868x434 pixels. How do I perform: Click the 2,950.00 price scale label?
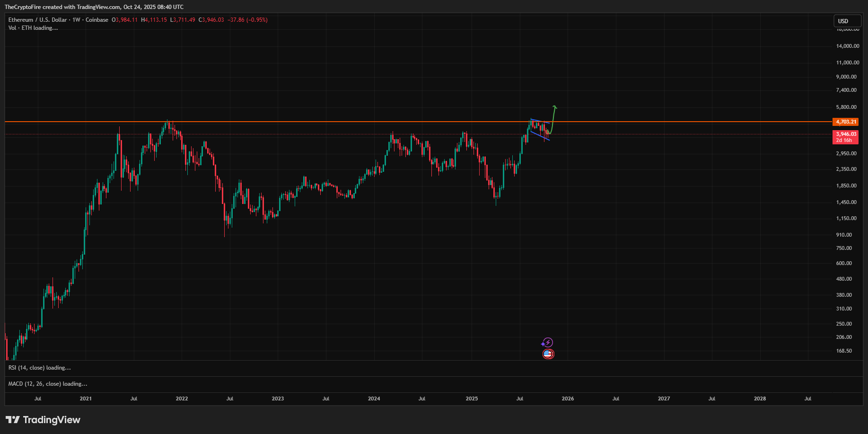pos(846,153)
